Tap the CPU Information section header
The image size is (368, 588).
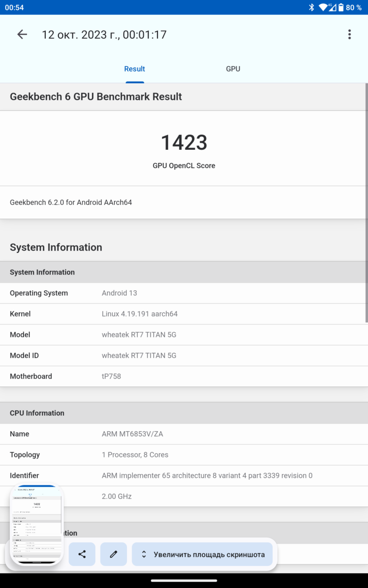(37, 413)
